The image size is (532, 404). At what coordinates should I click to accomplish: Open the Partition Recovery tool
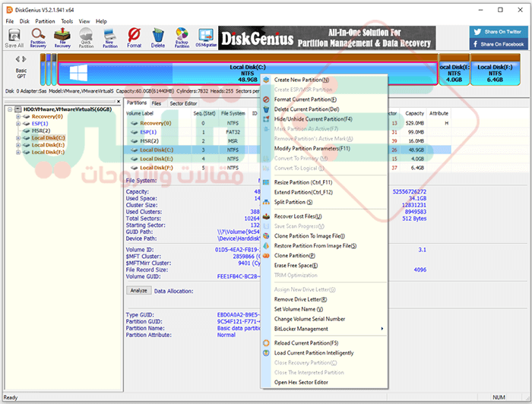38,38
